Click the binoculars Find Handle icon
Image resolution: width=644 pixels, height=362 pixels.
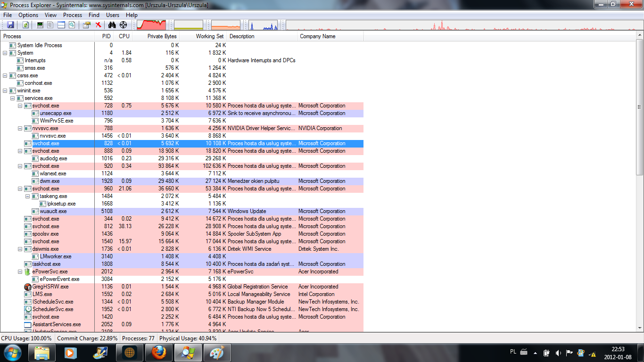coord(112,25)
